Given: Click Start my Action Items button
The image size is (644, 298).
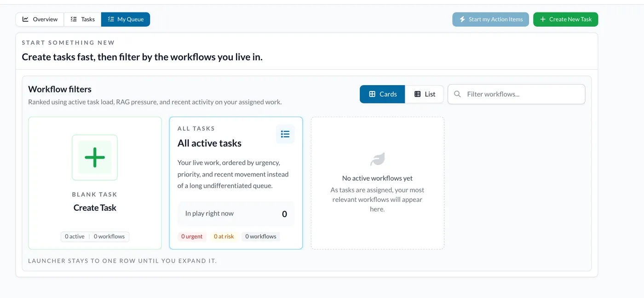Looking at the screenshot, I should point(490,19).
